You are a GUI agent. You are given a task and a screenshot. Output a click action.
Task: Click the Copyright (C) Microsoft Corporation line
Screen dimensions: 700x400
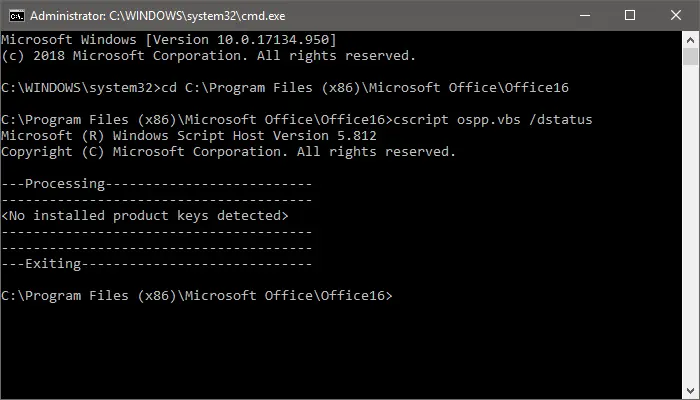(x=228, y=152)
